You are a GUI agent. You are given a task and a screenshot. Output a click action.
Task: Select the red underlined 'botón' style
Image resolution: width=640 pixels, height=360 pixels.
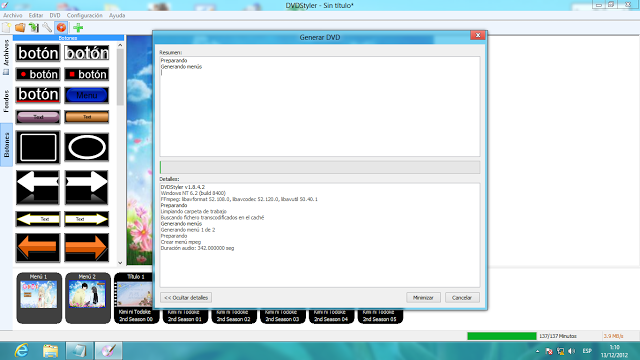coord(38,95)
